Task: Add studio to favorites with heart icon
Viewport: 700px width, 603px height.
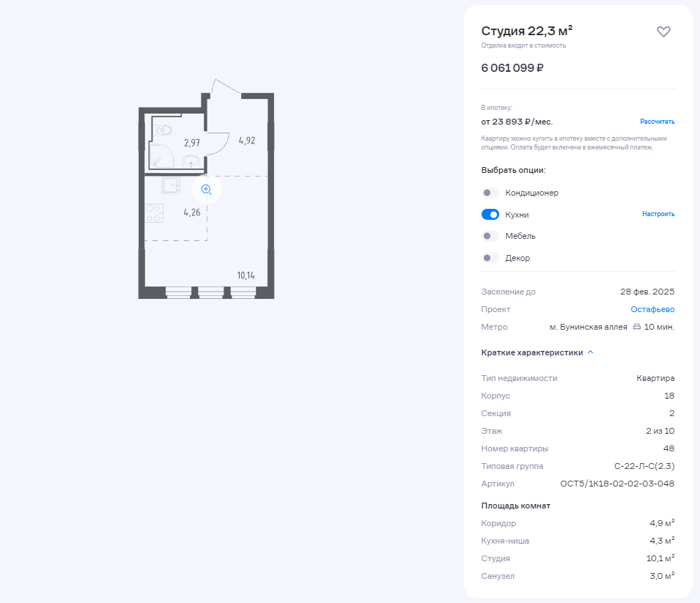Action: tap(663, 32)
